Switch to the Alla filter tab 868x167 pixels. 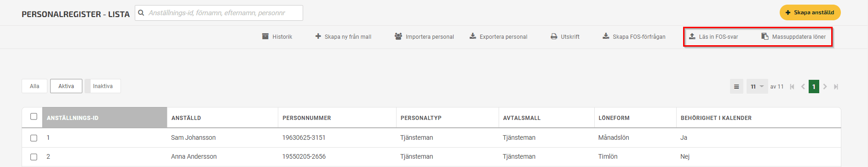[x=34, y=86]
